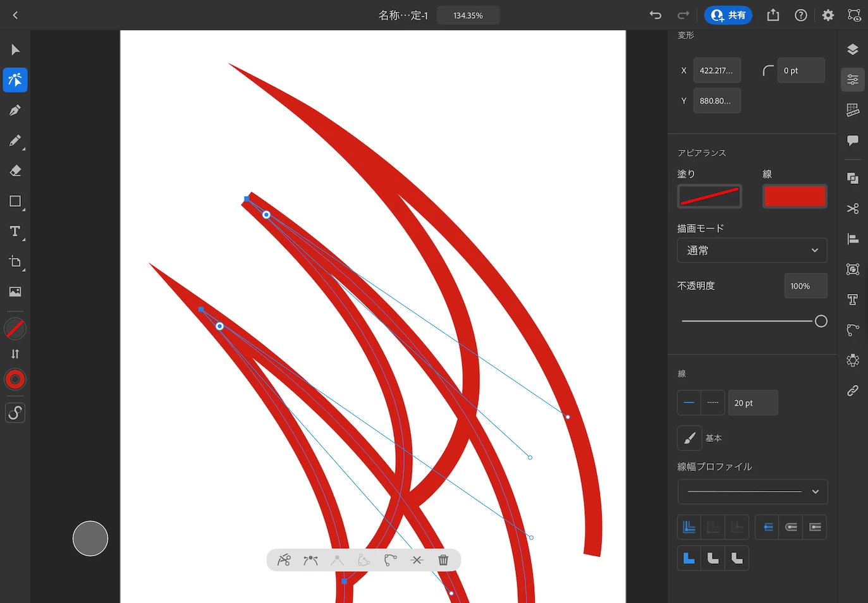Click the zoom level 134.35%
This screenshot has height=603, width=868.
tap(468, 15)
